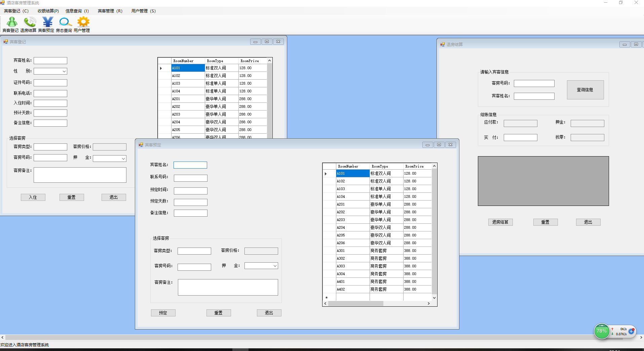This screenshot has width=644, height=351.
Task: Click 重置 in the 宾客登记 window
Action: pyautogui.click(x=72, y=197)
